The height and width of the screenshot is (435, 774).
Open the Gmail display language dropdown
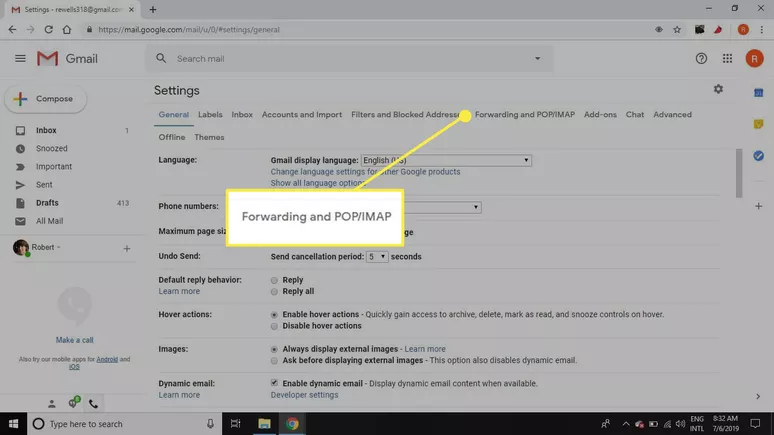[446, 160]
